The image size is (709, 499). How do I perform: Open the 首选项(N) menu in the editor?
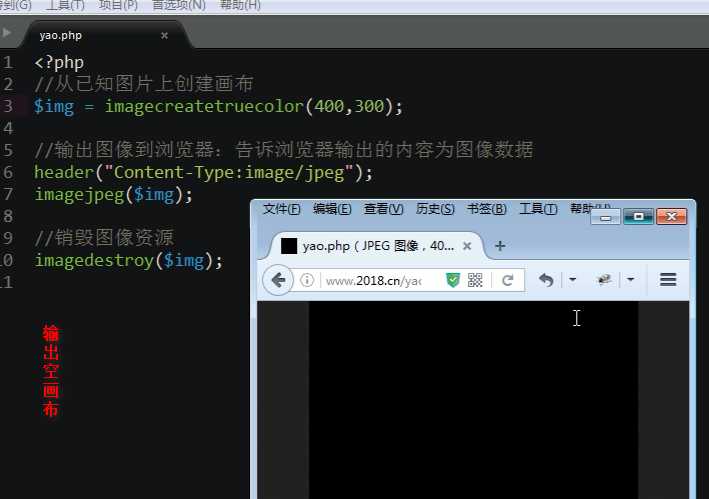(179, 5)
